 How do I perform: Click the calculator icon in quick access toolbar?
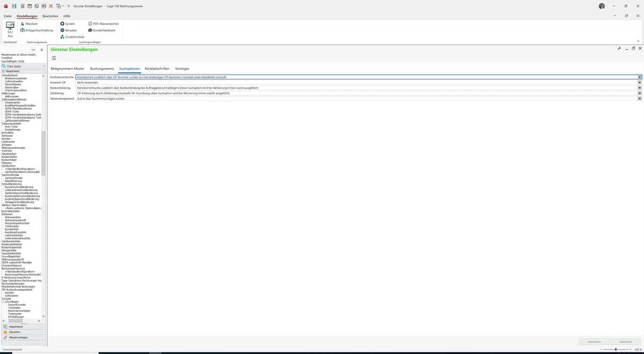pos(22,6)
